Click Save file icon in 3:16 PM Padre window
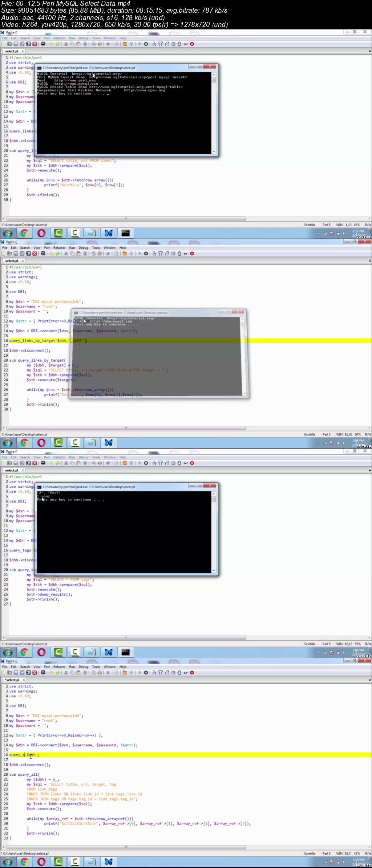 point(16,673)
